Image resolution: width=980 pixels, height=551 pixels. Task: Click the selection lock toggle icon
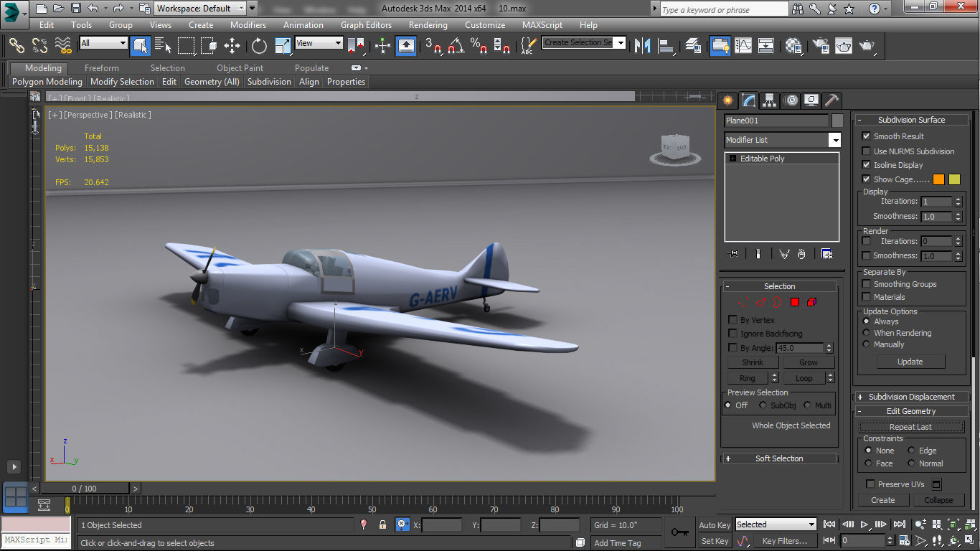383,525
